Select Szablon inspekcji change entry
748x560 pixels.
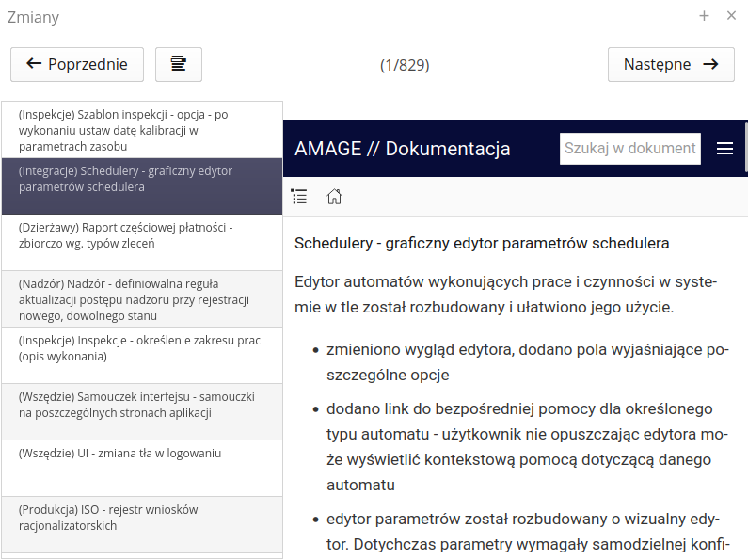coord(141,130)
